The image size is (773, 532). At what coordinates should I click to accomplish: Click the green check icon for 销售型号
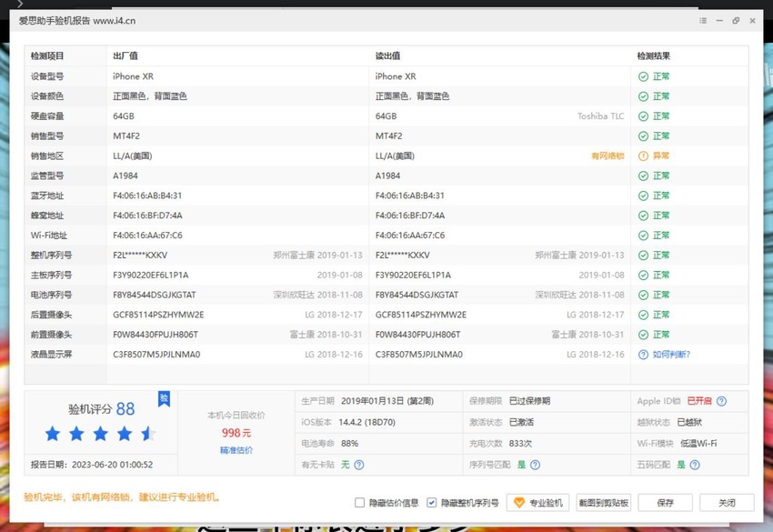click(x=643, y=136)
